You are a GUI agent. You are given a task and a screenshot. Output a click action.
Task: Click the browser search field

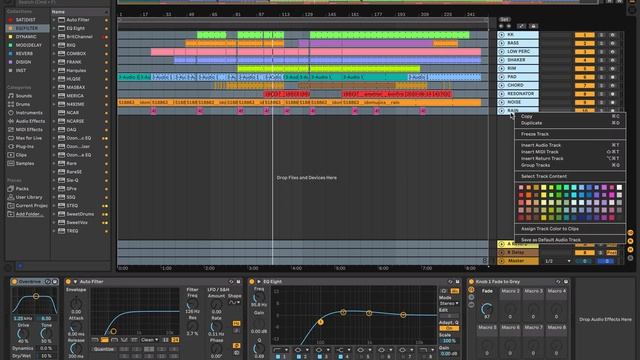(x=57, y=2)
